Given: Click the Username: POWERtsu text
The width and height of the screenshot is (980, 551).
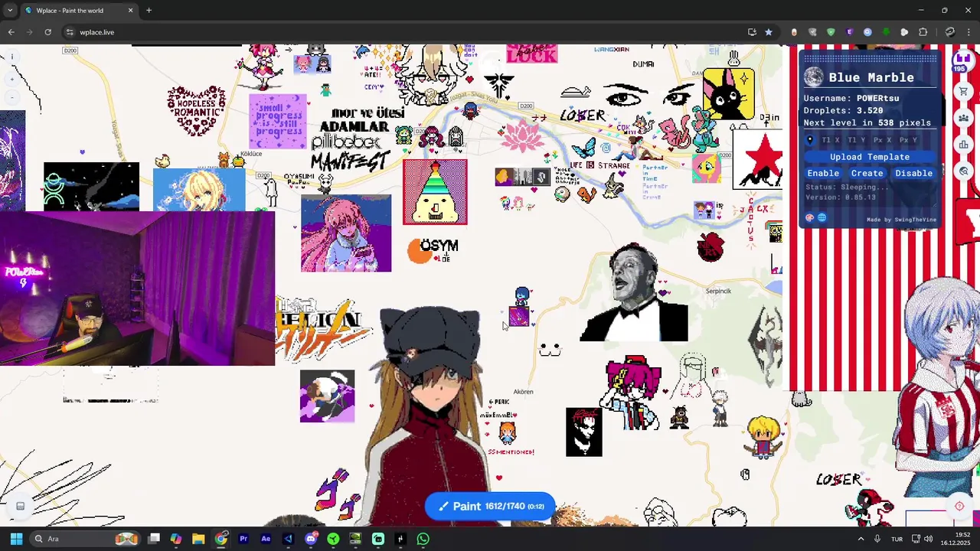Looking at the screenshot, I should pyautogui.click(x=851, y=98).
